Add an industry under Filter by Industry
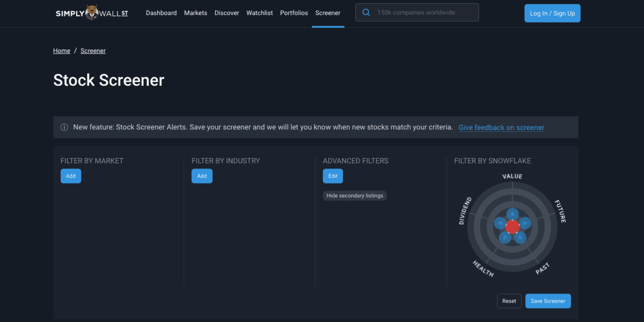Viewport: 644px width, 322px height. click(x=202, y=176)
